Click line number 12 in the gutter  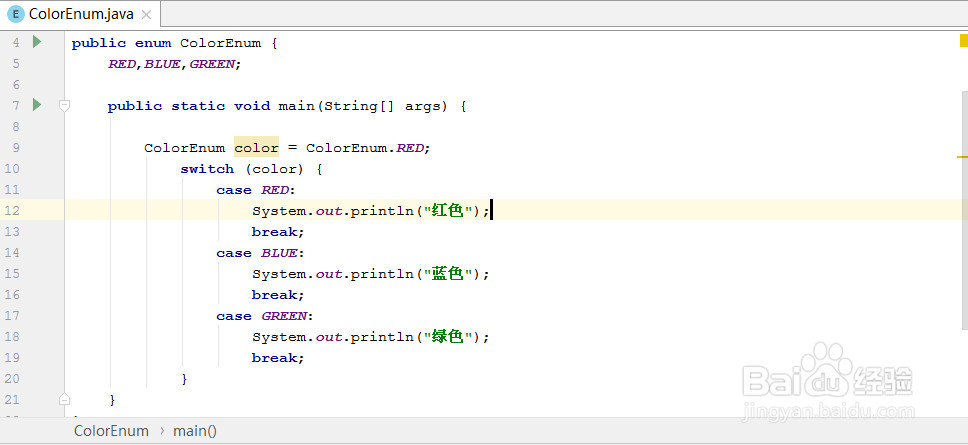pos(12,210)
